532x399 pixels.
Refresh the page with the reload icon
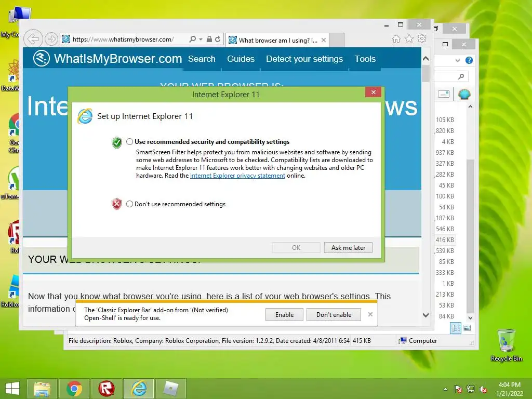point(218,39)
